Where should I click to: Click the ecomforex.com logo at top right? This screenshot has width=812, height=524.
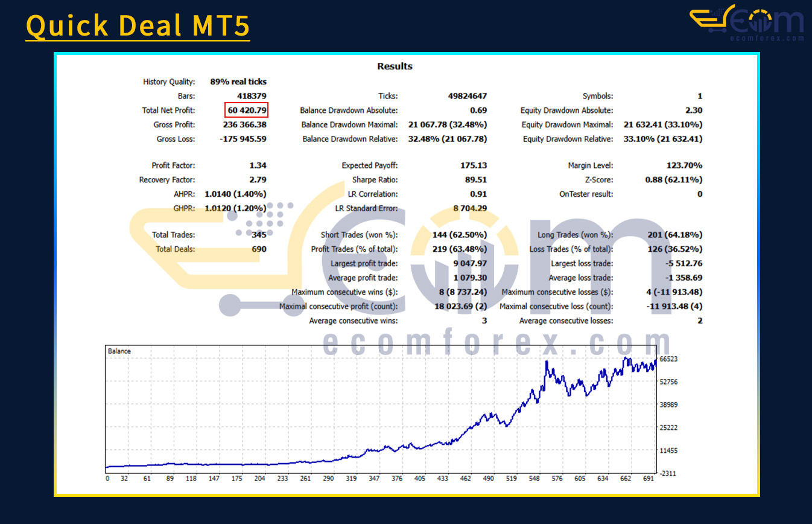pos(747,24)
